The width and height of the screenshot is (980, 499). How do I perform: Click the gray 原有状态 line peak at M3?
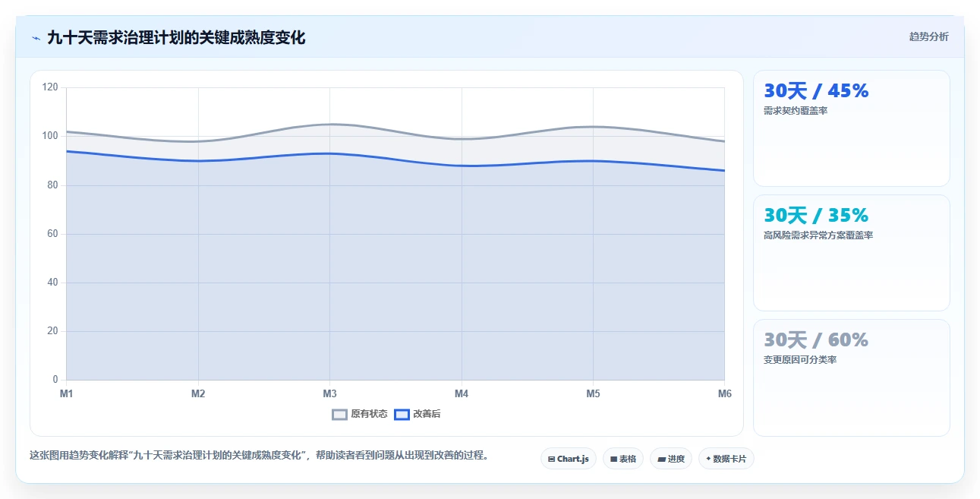[x=329, y=124]
